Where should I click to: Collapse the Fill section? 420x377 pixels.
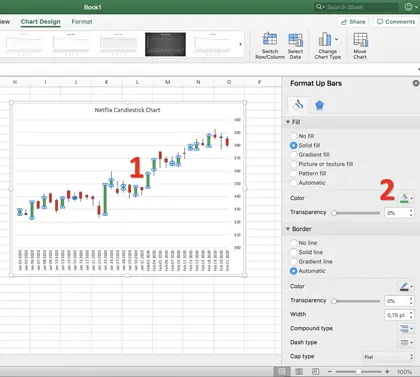(x=288, y=122)
